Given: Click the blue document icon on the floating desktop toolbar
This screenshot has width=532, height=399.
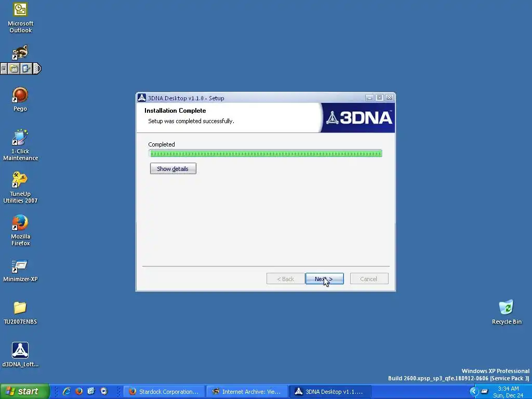Looking at the screenshot, I should coord(26,69).
